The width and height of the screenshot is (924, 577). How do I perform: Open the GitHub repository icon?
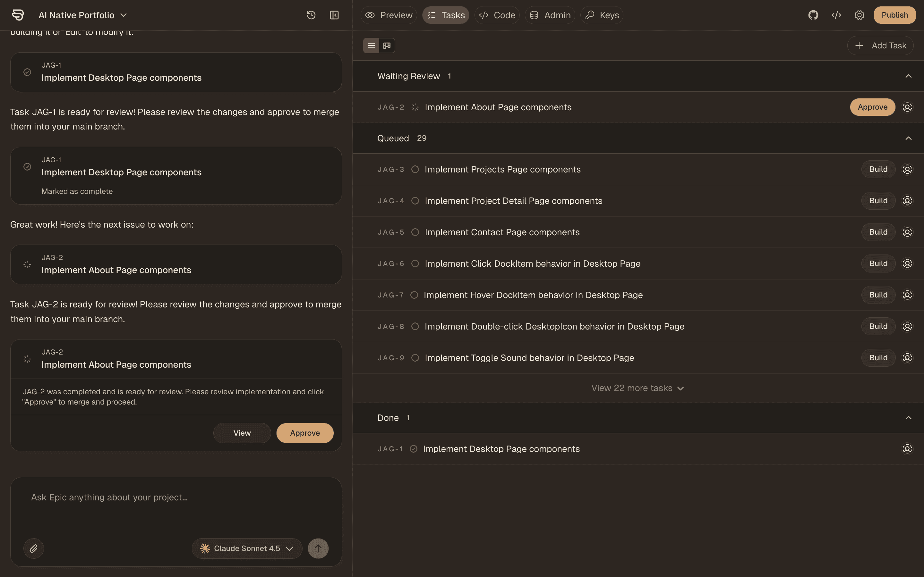click(813, 15)
